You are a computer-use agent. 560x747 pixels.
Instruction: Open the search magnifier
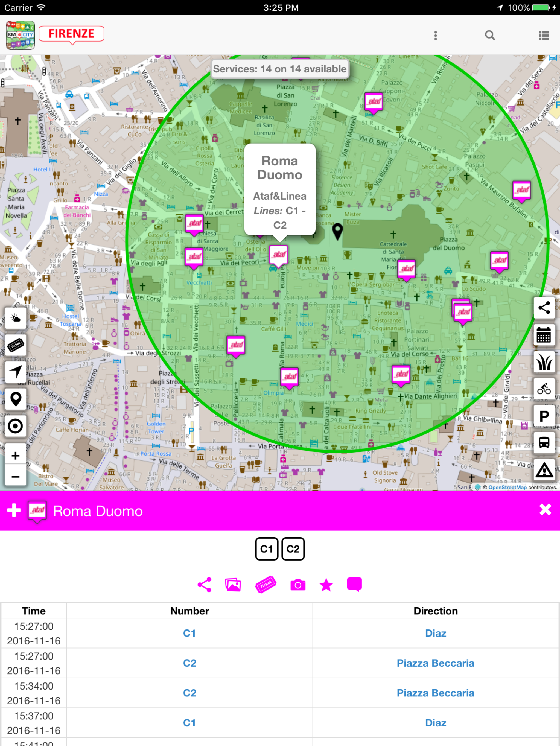(x=490, y=36)
